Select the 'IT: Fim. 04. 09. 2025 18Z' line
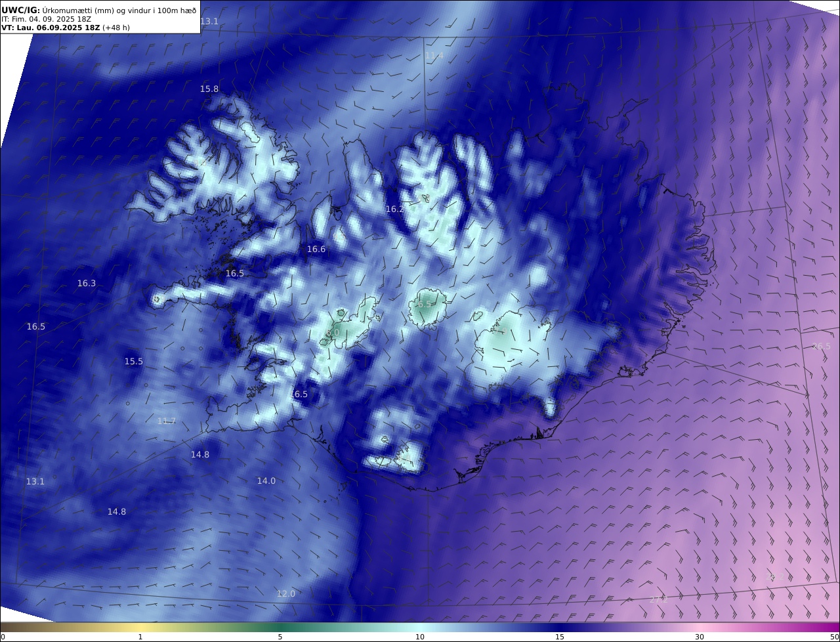This screenshot has width=840, height=642. [x=46, y=19]
